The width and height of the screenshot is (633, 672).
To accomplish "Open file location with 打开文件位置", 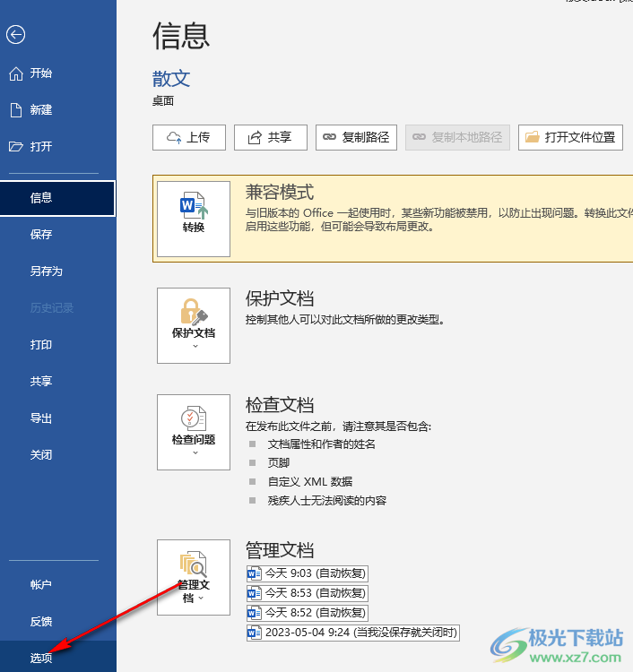I will [x=570, y=137].
